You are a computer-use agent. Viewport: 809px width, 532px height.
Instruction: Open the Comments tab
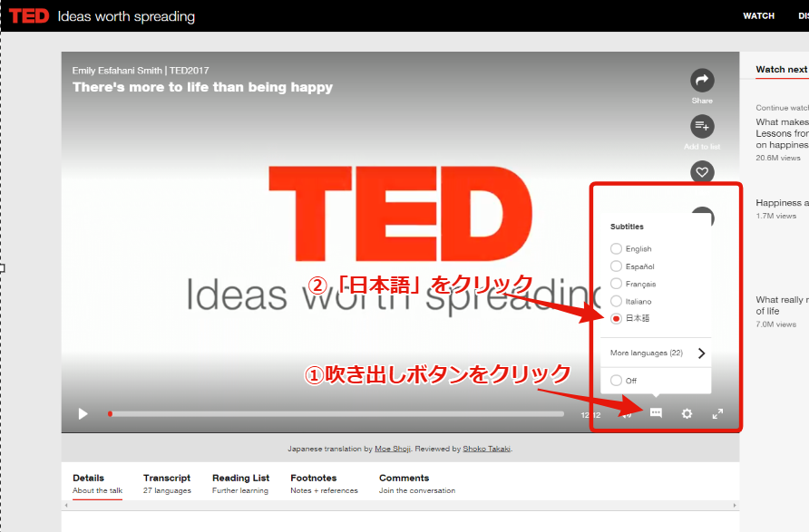[x=417, y=484]
